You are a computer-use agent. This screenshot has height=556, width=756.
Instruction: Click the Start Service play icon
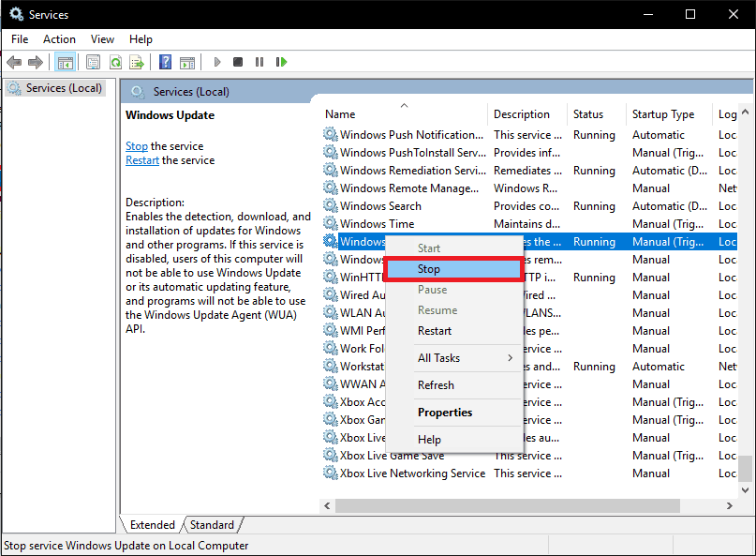click(217, 62)
